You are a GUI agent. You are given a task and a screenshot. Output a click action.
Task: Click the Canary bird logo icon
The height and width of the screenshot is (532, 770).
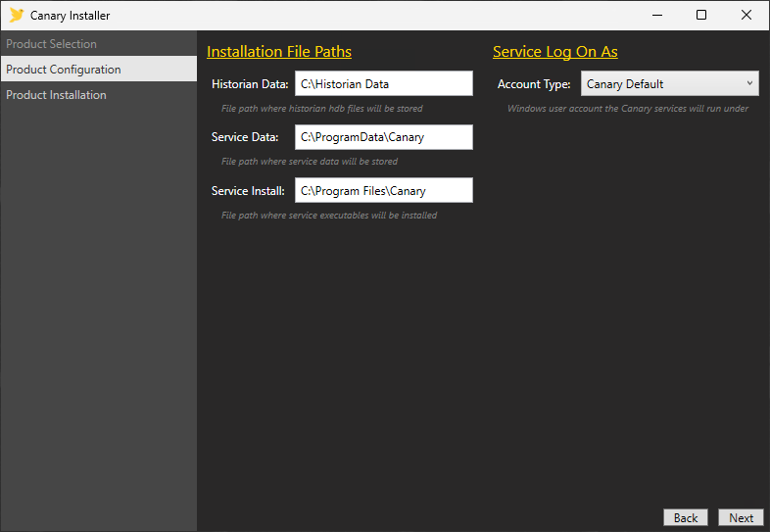(17, 15)
